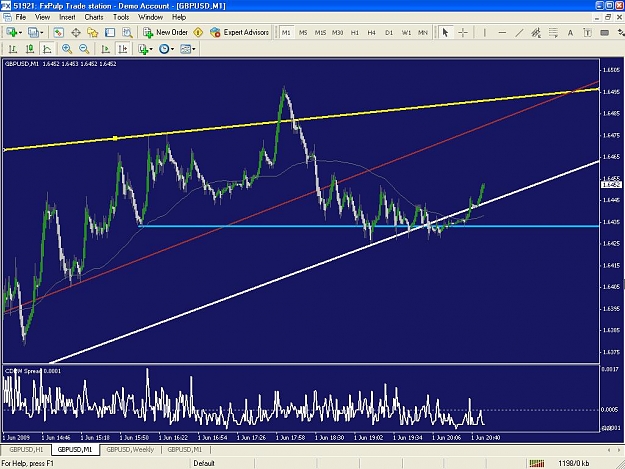625x469 pixels.
Task: Click the 1198/0 kb traffic readout
Action: tap(574, 463)
